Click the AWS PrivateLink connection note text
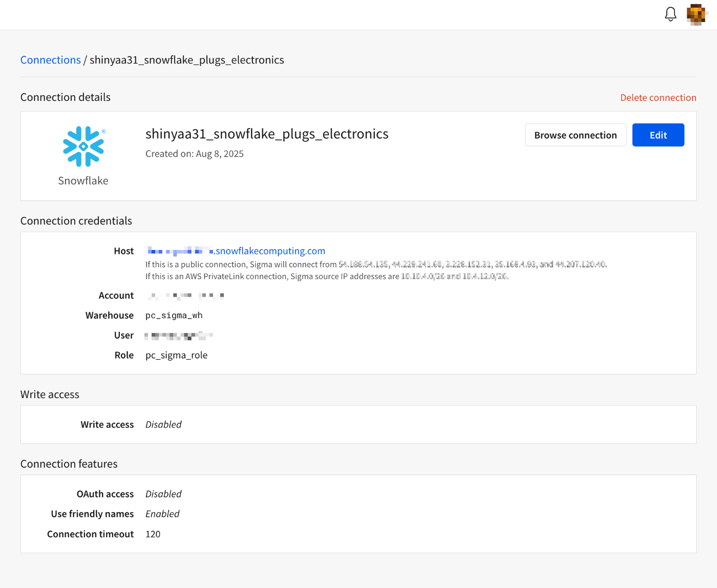Viewport: 717px width, 588px height. click(327, 277)
